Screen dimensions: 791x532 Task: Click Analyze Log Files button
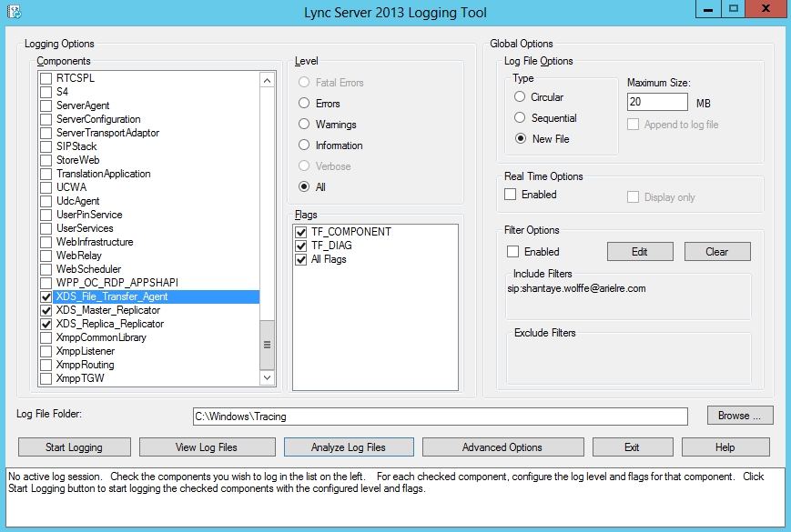click(349, 447)
